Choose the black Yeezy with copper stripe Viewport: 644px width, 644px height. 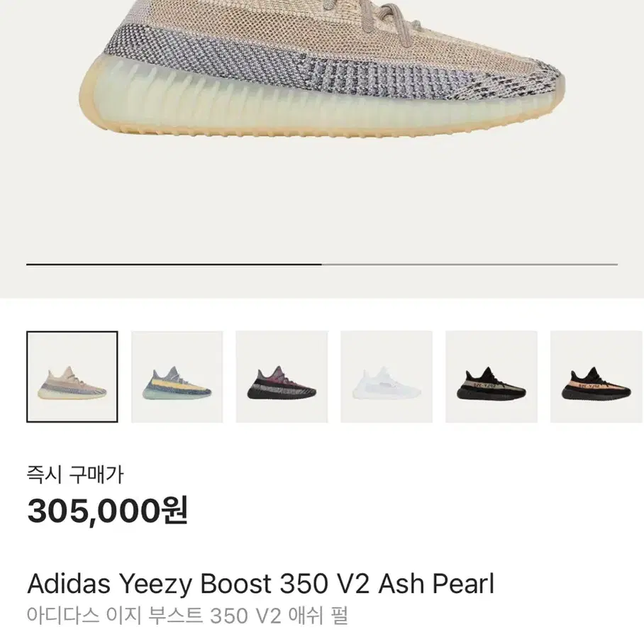click(596, 377)
